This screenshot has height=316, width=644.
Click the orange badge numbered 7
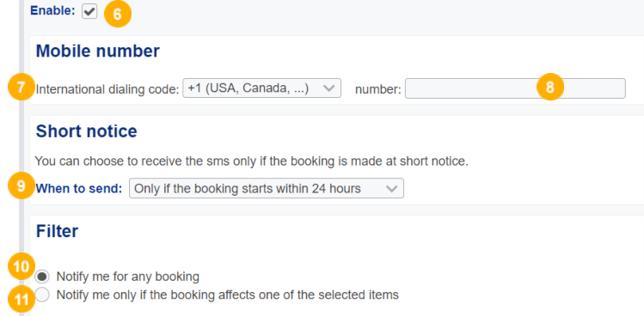point(21,87)
